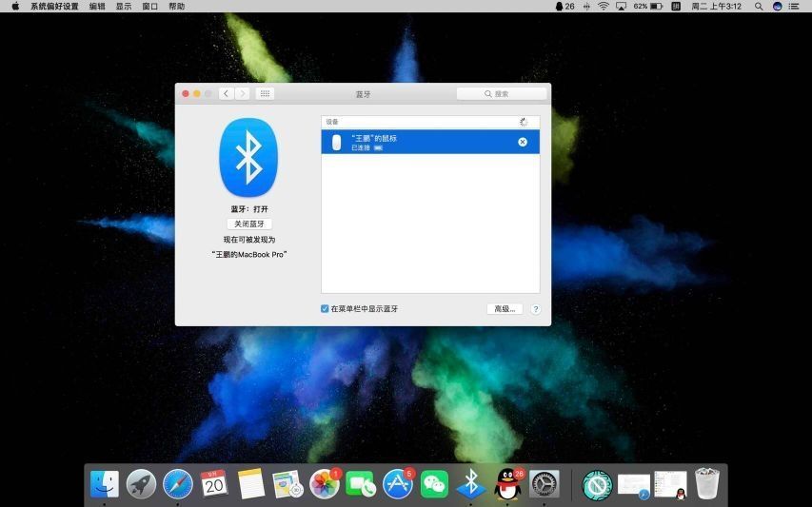This screenshot has height=507, width=812.
Task: Go back using the left arrow button
Action: click(x=226, y=93)
